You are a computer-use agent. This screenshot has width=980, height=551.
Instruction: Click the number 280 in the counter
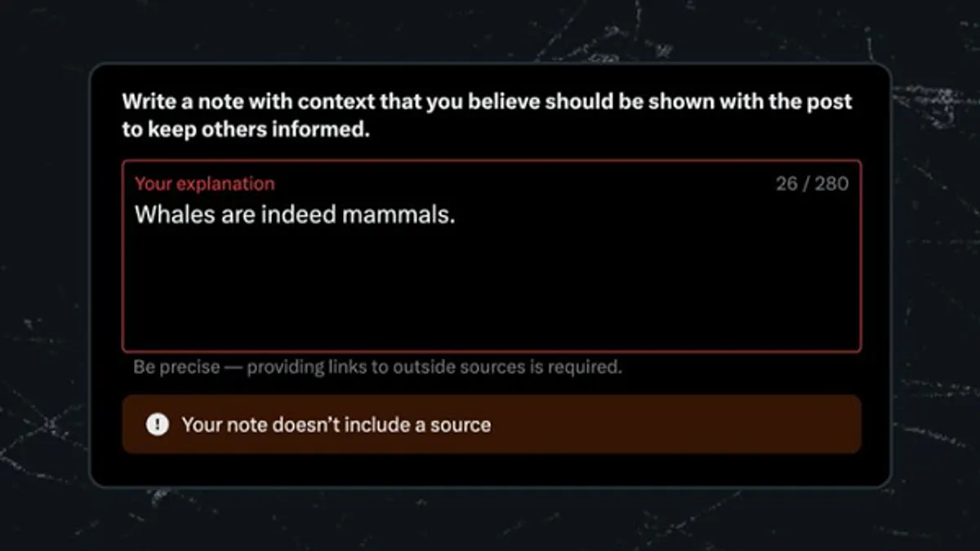[x=832, y=184]
